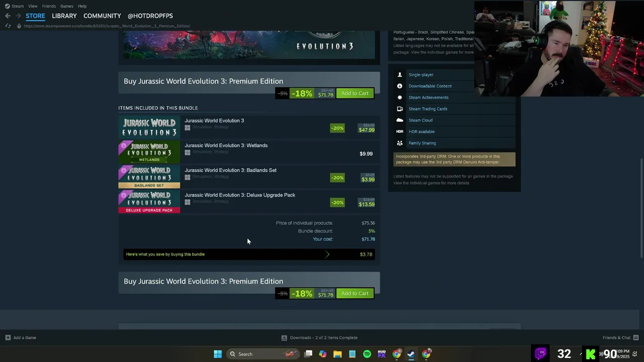This screenshot has height=362, width=644.
Task: Open the Games menu
Action: pyautogui.click(x=66, y=6)
